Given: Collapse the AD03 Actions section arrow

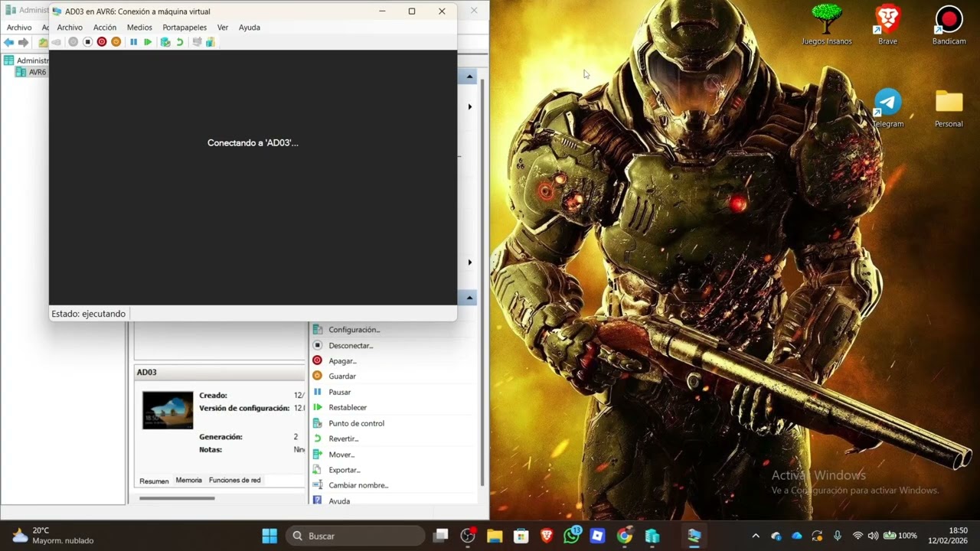Looking at the screenshot, I should [469, 298].
